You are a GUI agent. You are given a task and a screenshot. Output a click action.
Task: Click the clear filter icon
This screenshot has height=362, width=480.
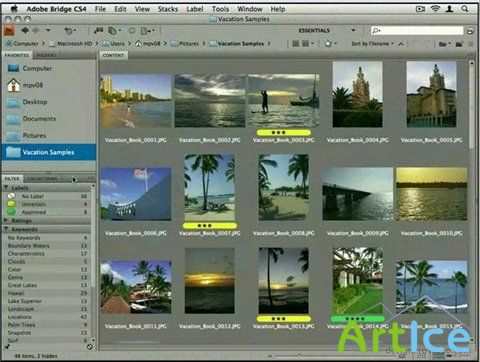[x=90, y=347]
